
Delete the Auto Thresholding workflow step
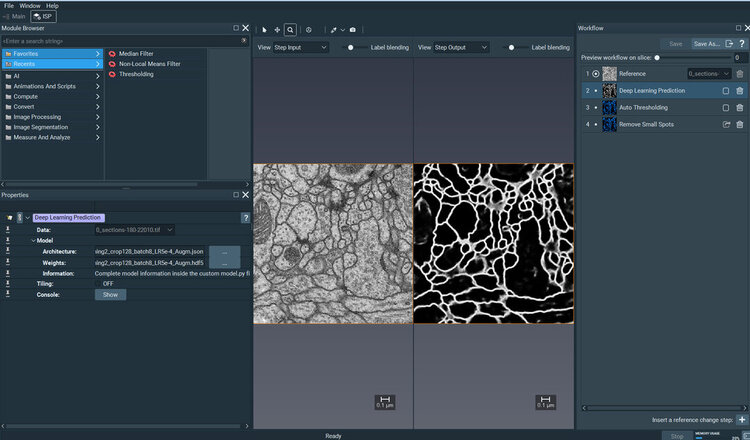pos(739,107)
